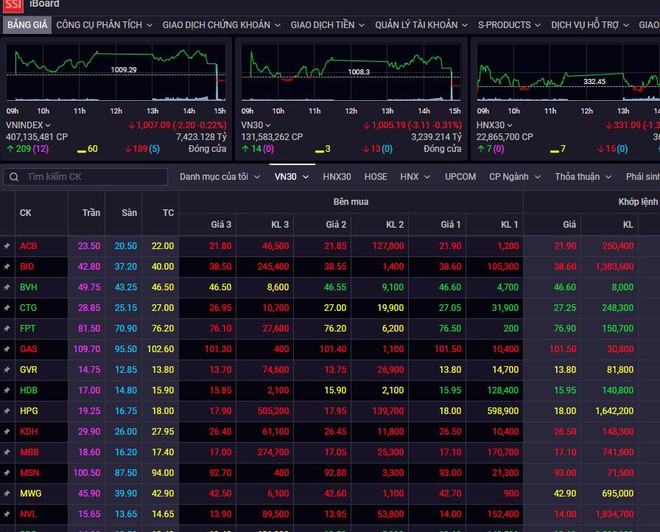The image size is (660, 532).
Task: Toggle pin for the MBB row
Action: point(7,452)
